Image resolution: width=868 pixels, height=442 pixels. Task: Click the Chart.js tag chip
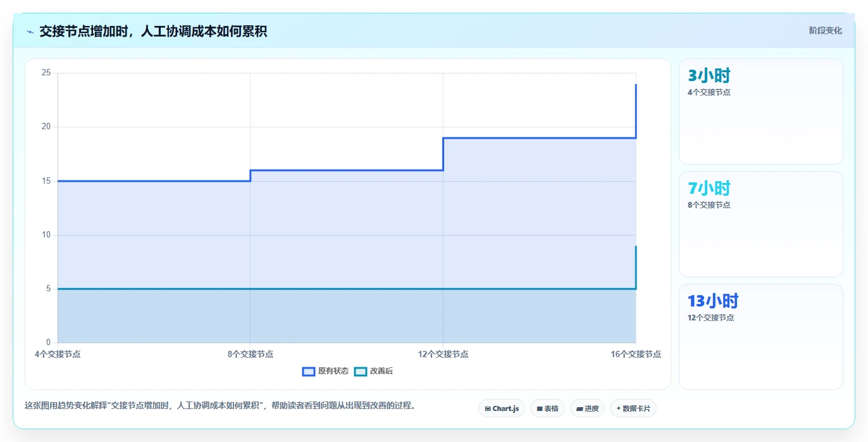coord(502,408)
